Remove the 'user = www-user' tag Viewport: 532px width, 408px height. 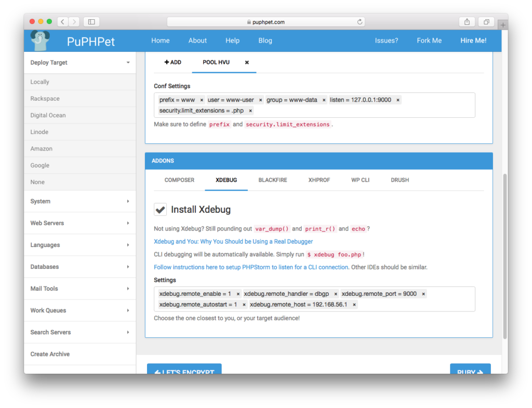click(261, 100)
